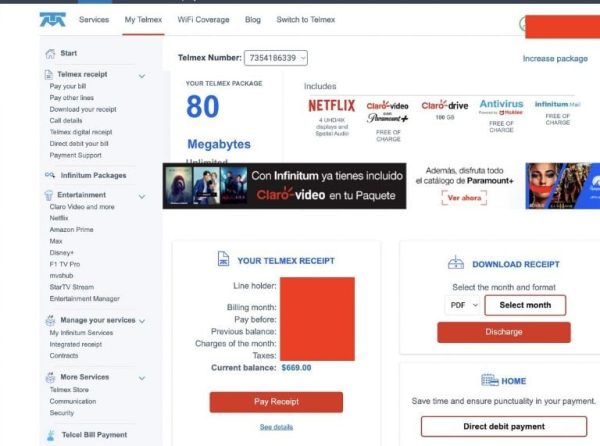600x446 pixels.
Task: Click the current balance $669.00 amount
Action: tap(296, 368)
